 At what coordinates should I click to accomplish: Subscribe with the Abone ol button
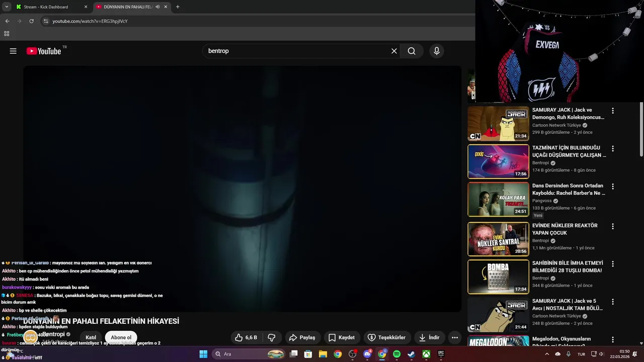point(121,337)
